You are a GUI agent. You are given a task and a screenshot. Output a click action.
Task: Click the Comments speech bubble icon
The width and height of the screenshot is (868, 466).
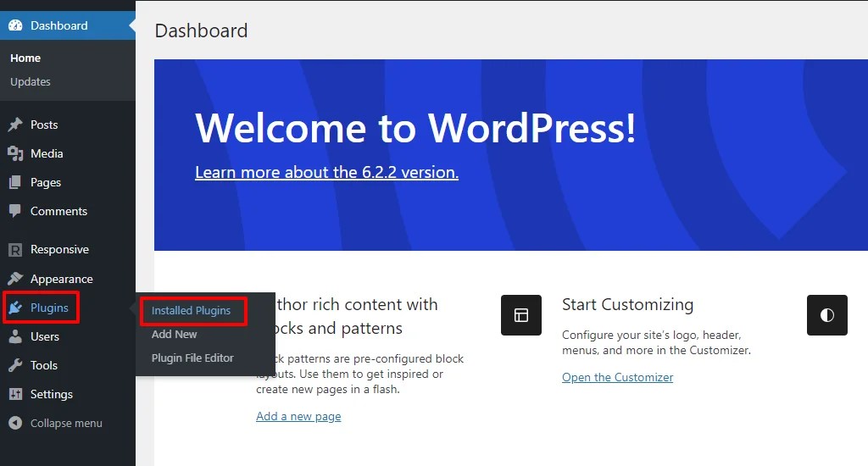pyautogui.click(x=15, y=211)
